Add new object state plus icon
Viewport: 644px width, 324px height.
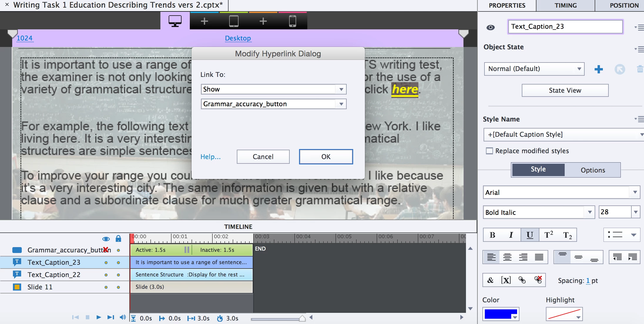(x=598, y=69)
